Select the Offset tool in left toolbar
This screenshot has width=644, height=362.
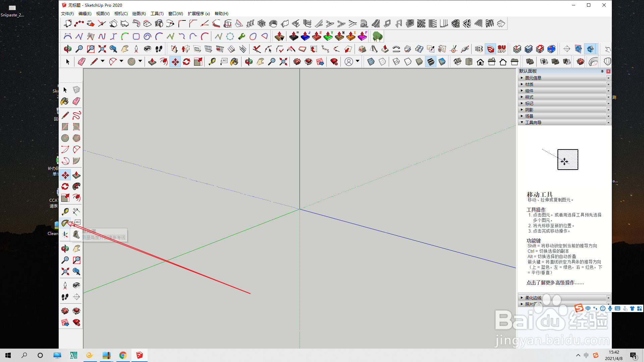[x=76, y=198]
